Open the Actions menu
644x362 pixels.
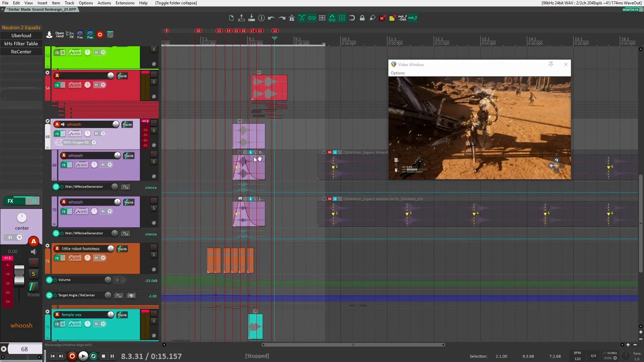click(104, 3)
